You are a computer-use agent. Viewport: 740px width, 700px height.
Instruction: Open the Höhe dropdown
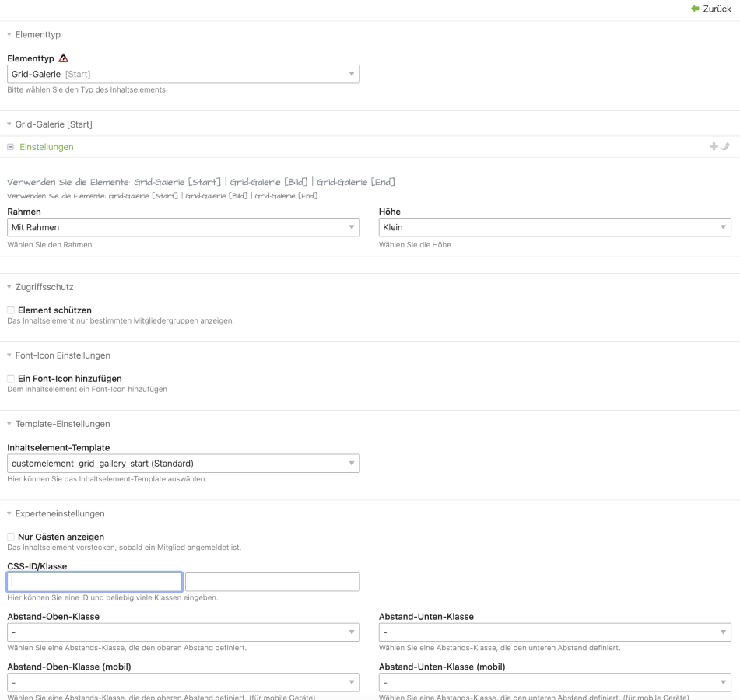pos(555,228)
